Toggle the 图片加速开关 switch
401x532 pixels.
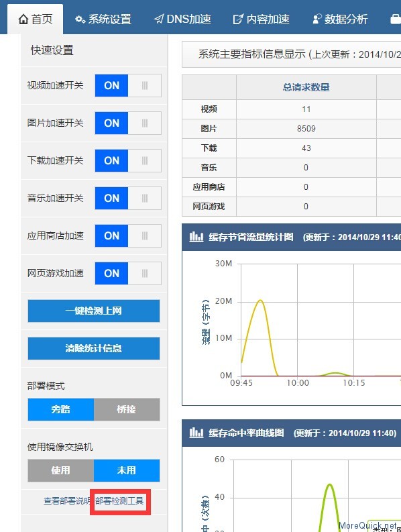tap(128, 123)
